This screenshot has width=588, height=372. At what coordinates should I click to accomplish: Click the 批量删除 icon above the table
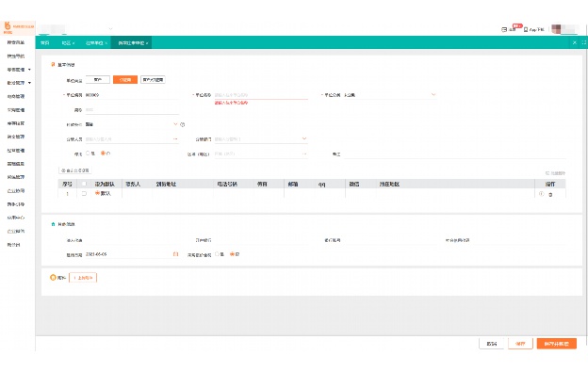tap(547, 173)
